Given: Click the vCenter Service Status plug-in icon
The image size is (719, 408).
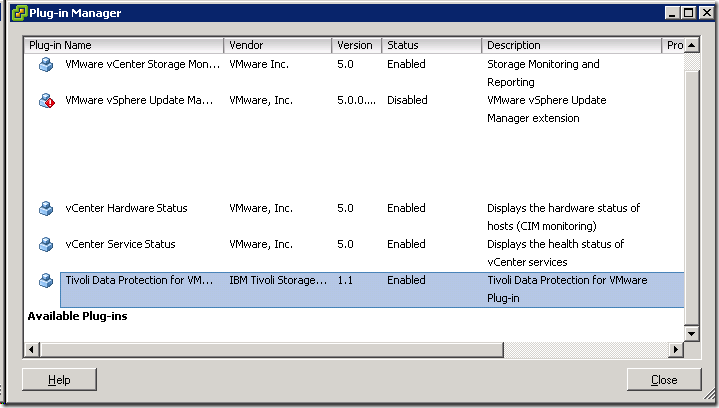Looking at the screenshot, I should coord(46,245).
